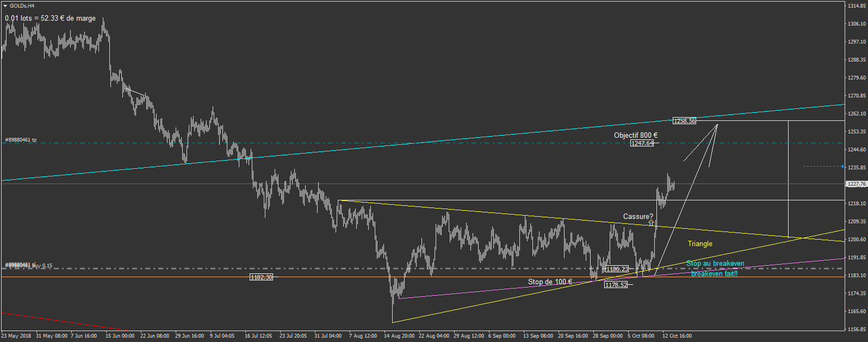Click the blue dotted arrow near 1235.85

tap(823, 167)
